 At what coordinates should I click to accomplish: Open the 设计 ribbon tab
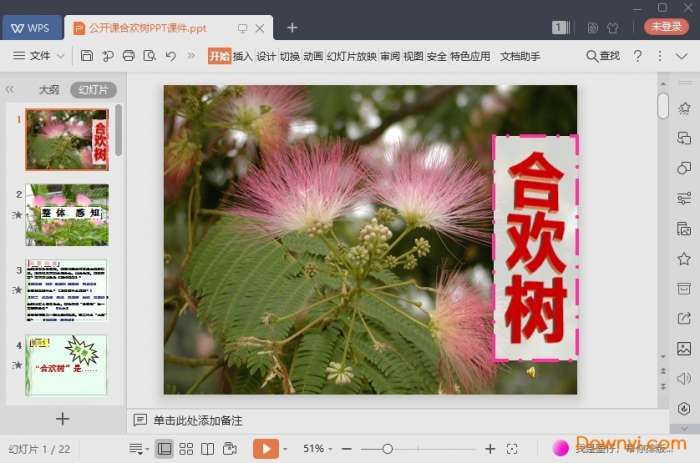(266, 56)
